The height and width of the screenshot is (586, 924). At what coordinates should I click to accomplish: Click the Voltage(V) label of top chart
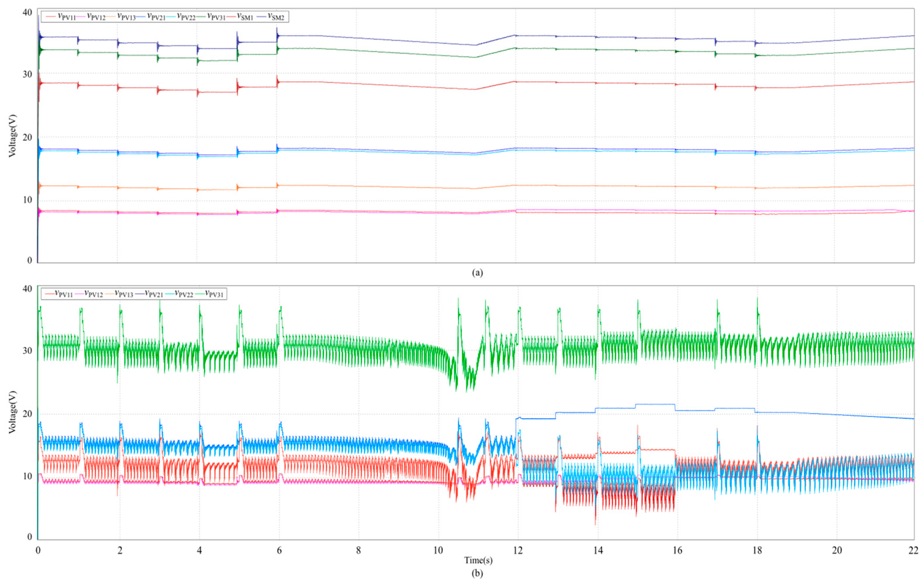12,135
